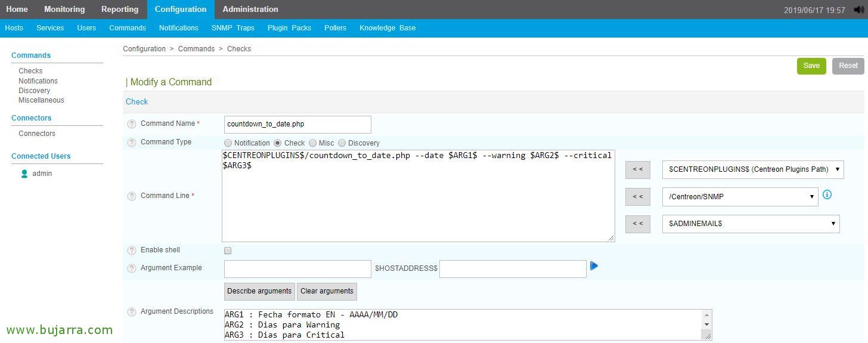Run the test with the blue play arrow
The width and height of the screenshot is (868, 343).
594,266
